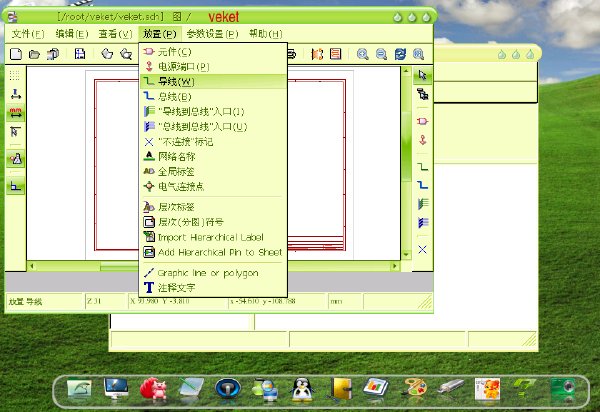This screenshot has height=412, width=600.
Task: Choose "总线到总线"入口(U) menu entry
Action: coord(214,127)
